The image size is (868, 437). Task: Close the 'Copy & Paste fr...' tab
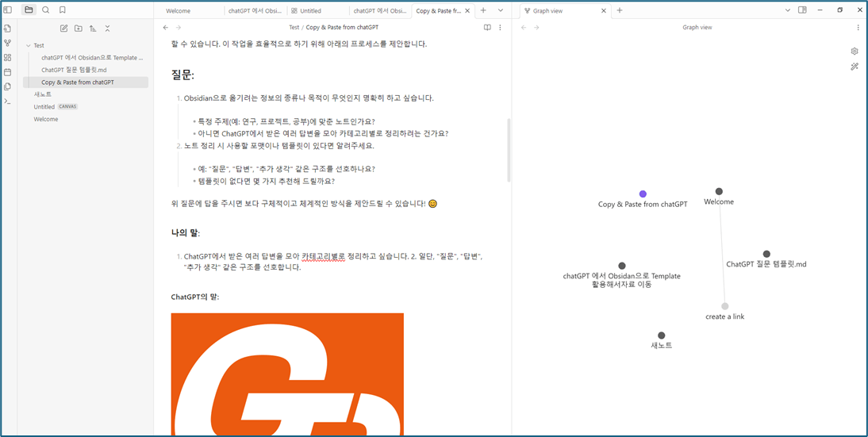[x=468, y=10]
